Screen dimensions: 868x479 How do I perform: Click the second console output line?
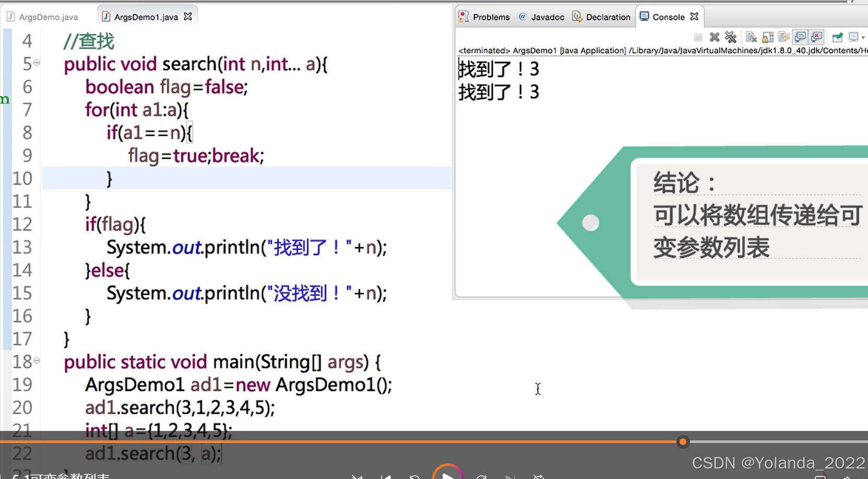click(x=498, y=92)
